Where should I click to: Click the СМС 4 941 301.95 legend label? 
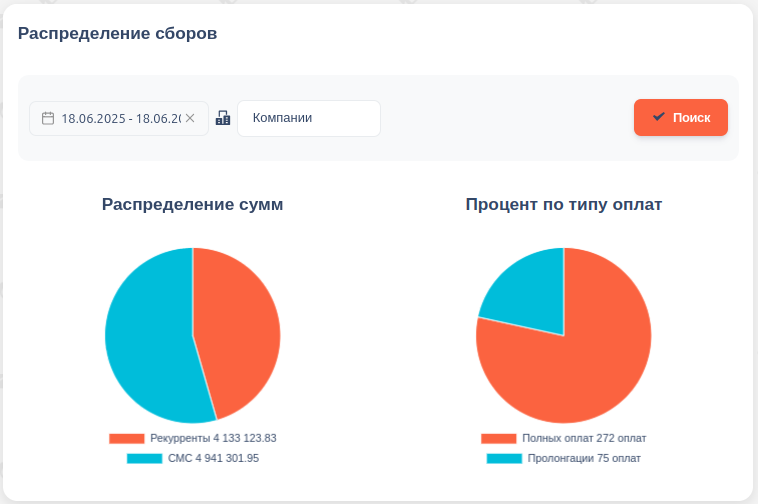(213, 458)
